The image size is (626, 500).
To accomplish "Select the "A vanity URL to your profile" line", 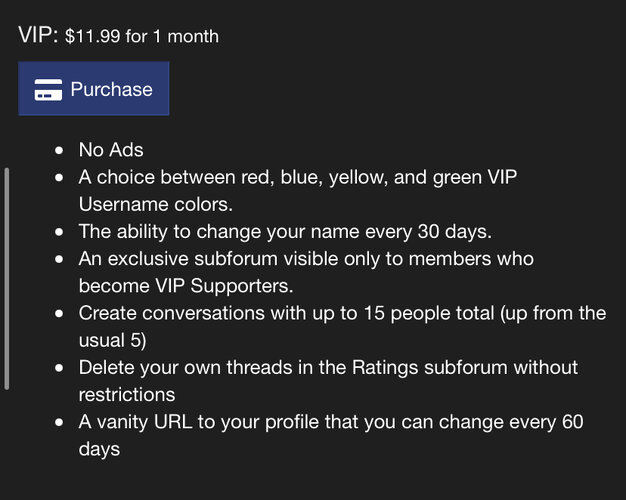I will pos(330,422).
